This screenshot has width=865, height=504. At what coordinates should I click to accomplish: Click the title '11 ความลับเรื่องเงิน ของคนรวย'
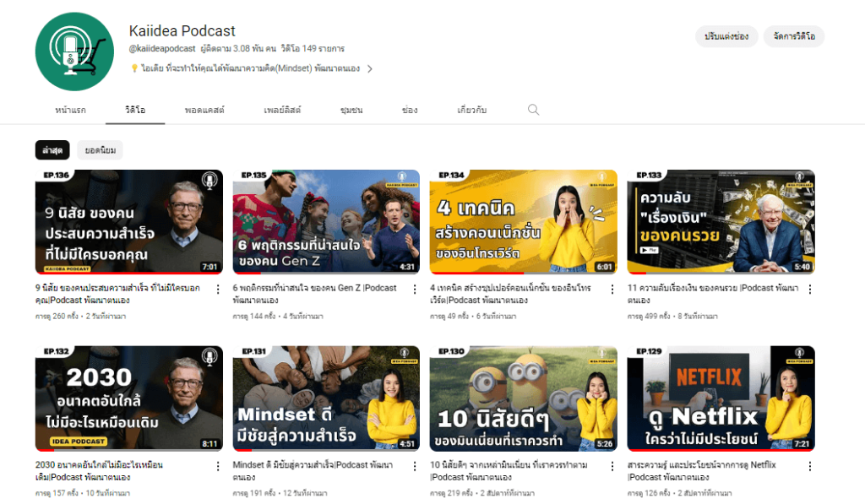(x=713, y=294)
